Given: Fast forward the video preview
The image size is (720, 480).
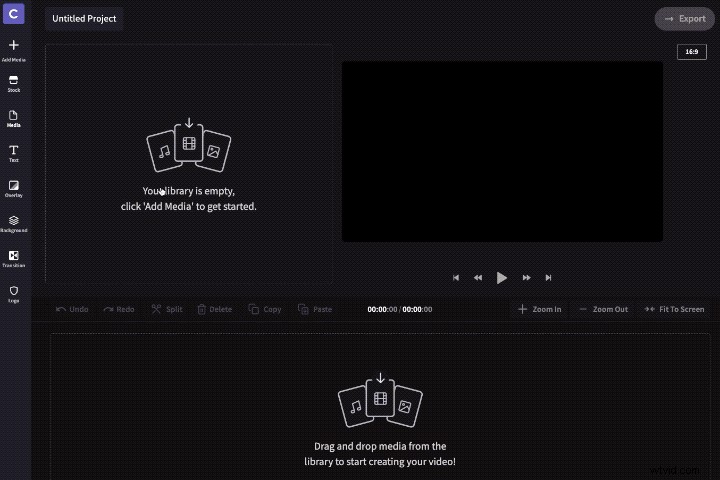Looking at the screenshot, I should [526, 277].
